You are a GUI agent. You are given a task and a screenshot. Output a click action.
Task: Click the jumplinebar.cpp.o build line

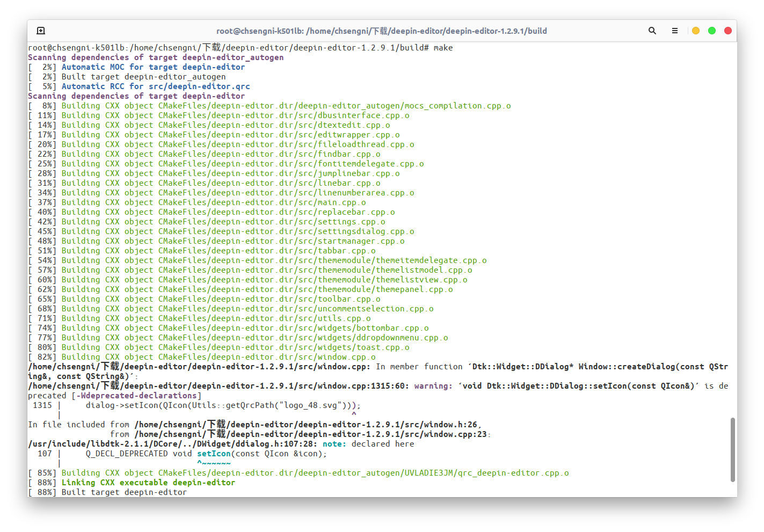point(214,173)
